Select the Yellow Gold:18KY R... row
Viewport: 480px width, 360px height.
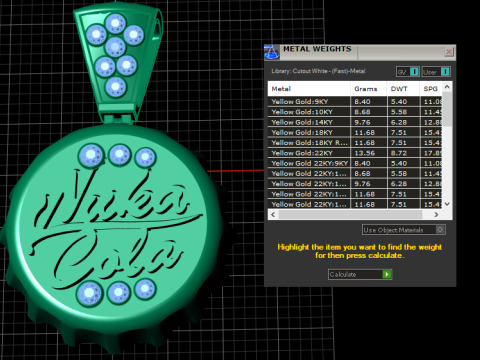tap(355, 143)
